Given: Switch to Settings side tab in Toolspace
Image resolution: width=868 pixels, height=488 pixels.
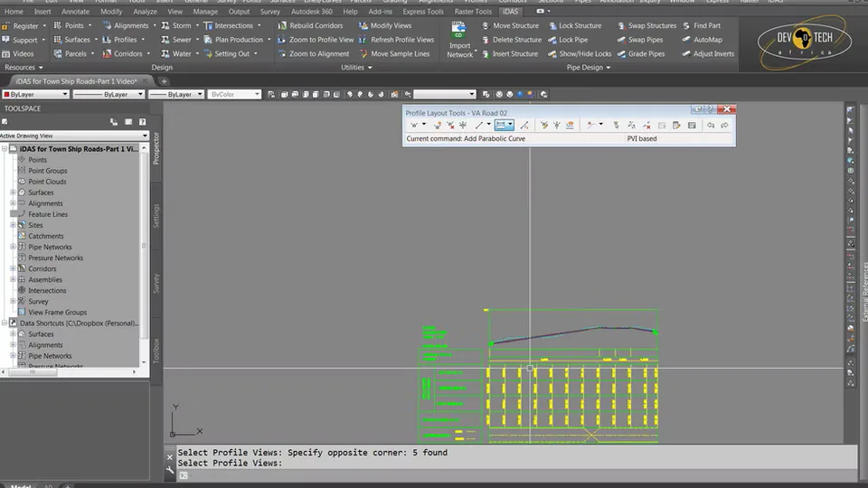Looking at the screenshot, I should [156, 216].
